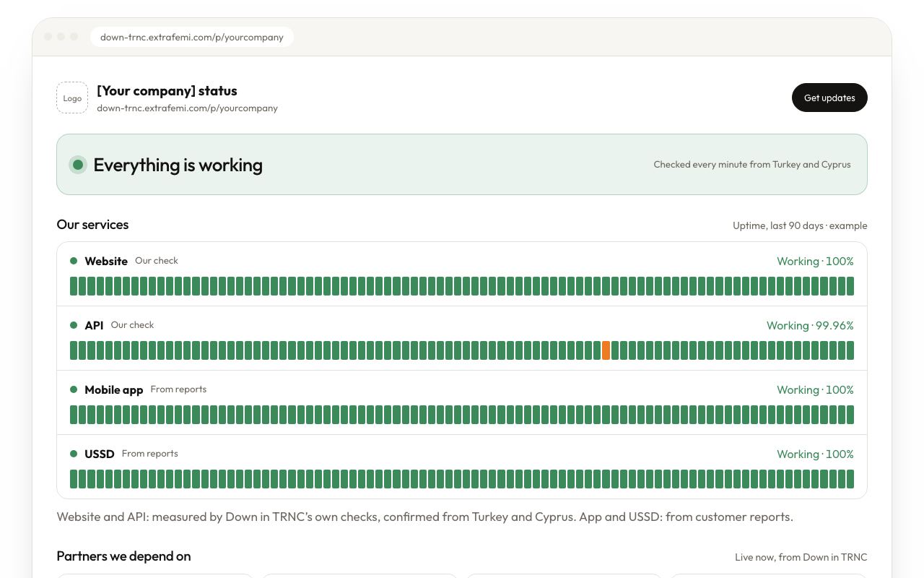Click the Mobile app service name

click(114, 389)
